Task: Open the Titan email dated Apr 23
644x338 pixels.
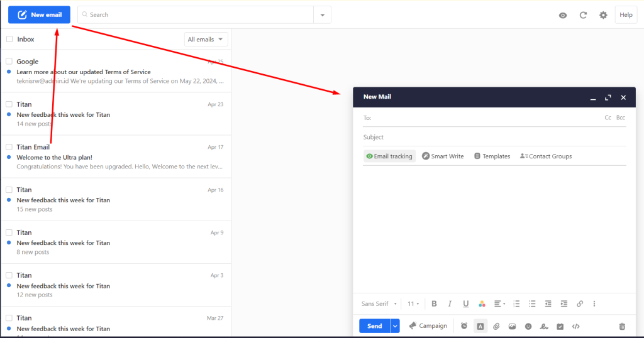Action: pyautogui.click(x=116, y=114)
